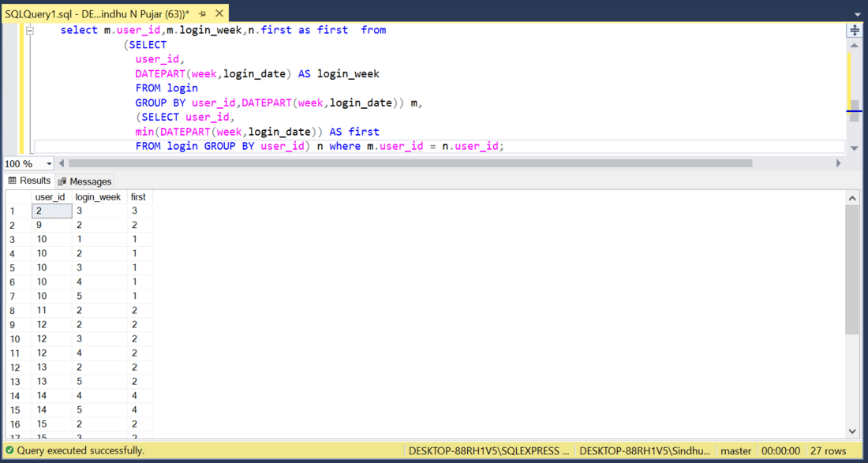This screenshot has width=868, height=463.
Task: Select login_week cell in row number 7
Action: [99, 296]
